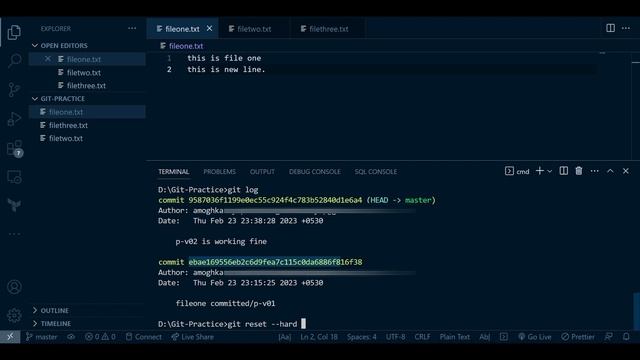This screenshot has height=360, width=640.
Task: Collapse the GIT-PRACTICE folder section
Action: [x=88, y=98]
